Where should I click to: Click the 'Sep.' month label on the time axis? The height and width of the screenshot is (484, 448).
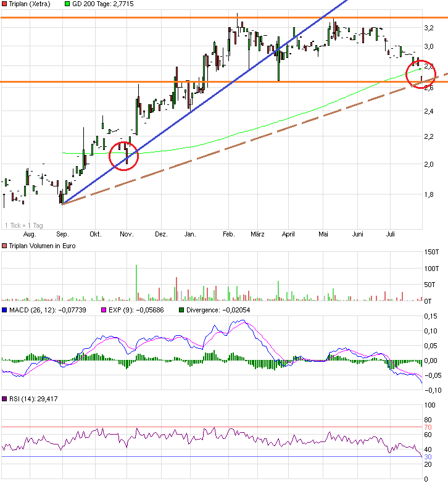[x=62, y=235]
